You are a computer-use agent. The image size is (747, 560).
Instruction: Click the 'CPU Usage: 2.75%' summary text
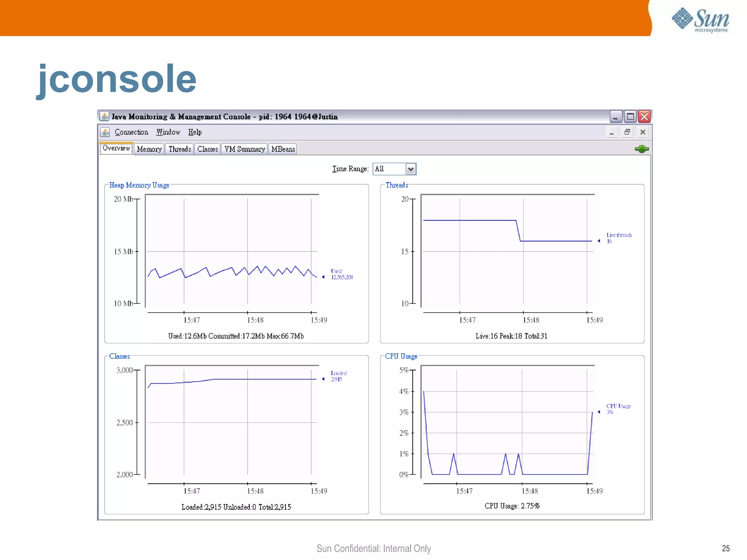[512, 506]
